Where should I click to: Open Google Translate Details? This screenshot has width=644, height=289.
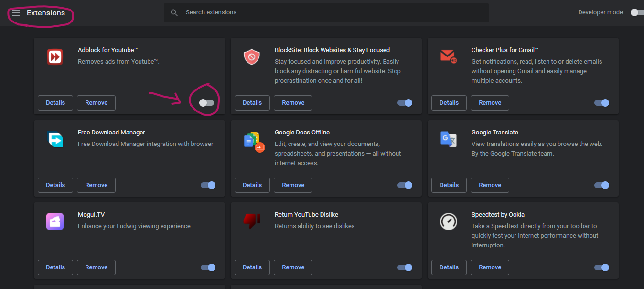click(x=449, y=185)
